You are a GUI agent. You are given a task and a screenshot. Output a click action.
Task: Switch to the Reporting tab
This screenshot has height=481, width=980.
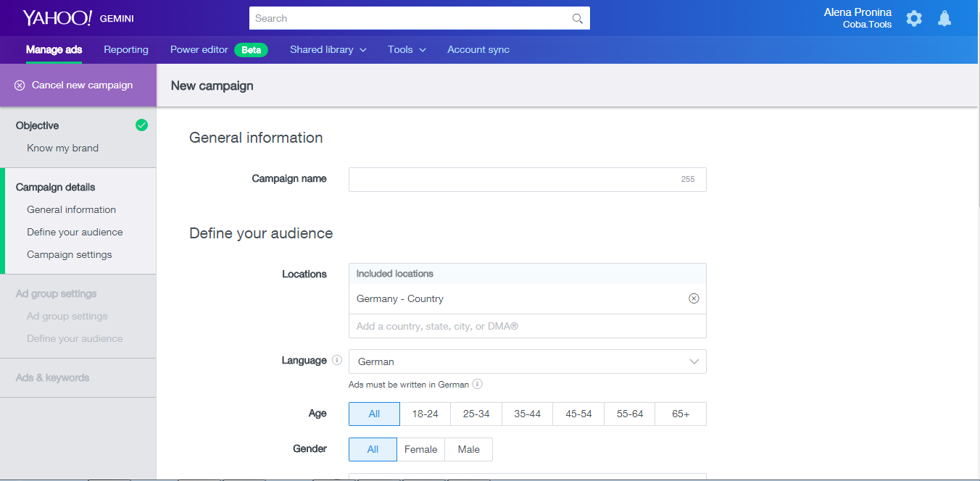point(126,50)
